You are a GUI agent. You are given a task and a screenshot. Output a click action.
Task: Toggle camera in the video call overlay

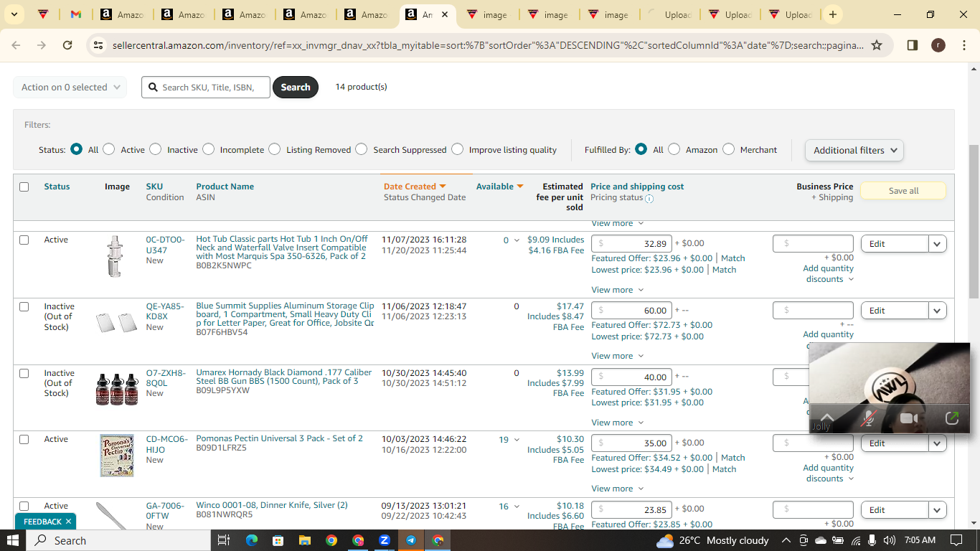pos(909,418)
